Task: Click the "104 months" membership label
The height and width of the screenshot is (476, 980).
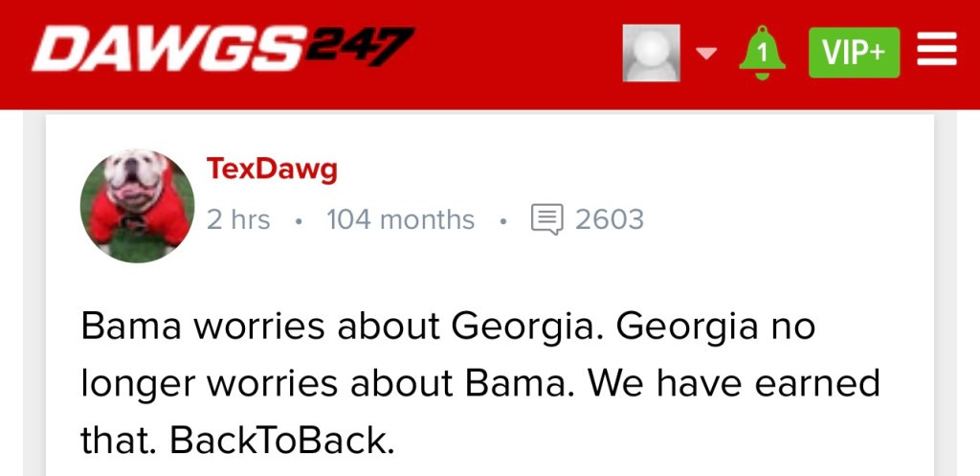Action: [400, 220]
